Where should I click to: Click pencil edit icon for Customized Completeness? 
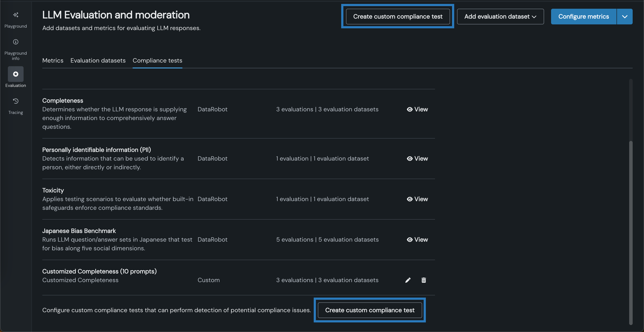408,280
